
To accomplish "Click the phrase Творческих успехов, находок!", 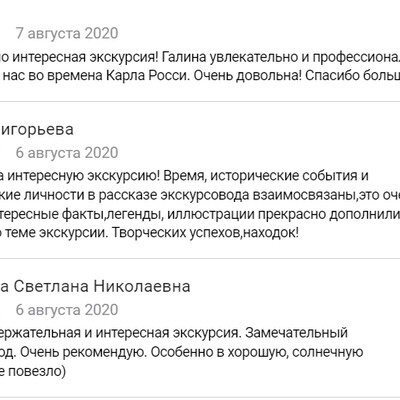I will tap(205, 233).
